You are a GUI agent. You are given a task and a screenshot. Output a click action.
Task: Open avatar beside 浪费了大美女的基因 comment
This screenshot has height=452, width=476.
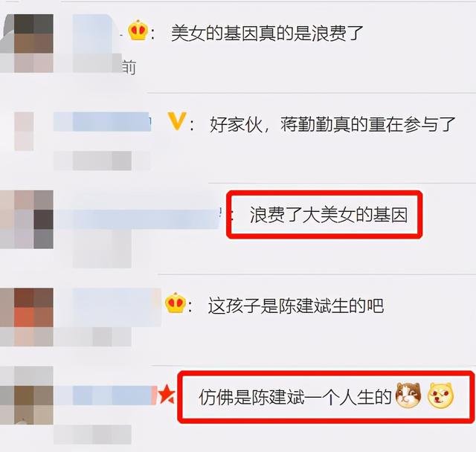[27, 219]
